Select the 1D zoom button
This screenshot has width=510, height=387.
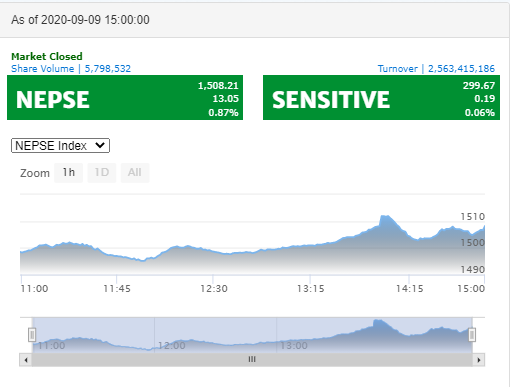pos(102,173)
